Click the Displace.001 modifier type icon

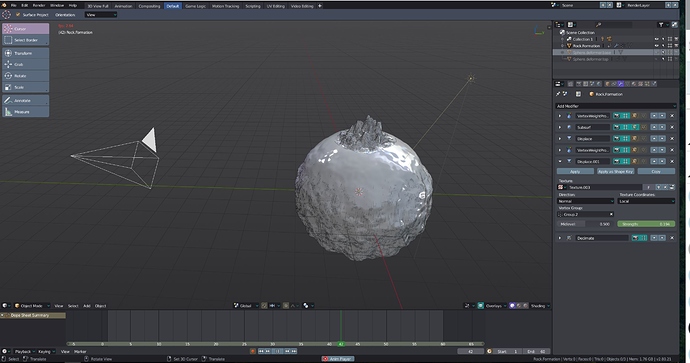[x=569, y=161]
